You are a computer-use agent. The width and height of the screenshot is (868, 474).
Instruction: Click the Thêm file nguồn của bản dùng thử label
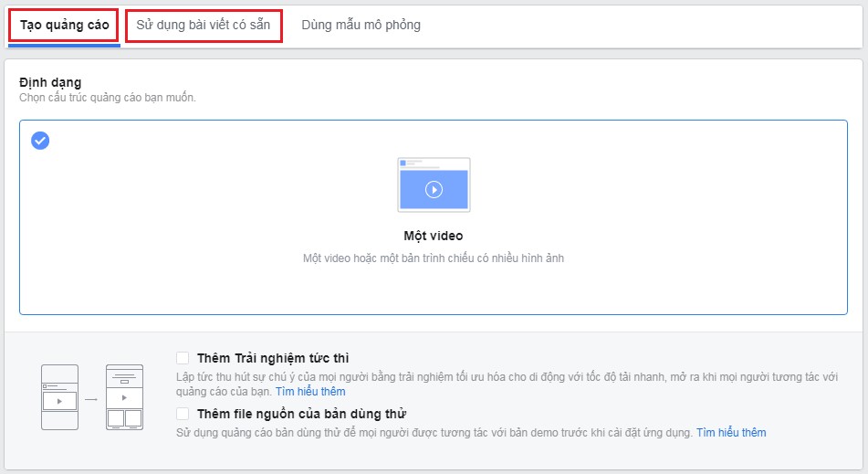tap(301, 414)
